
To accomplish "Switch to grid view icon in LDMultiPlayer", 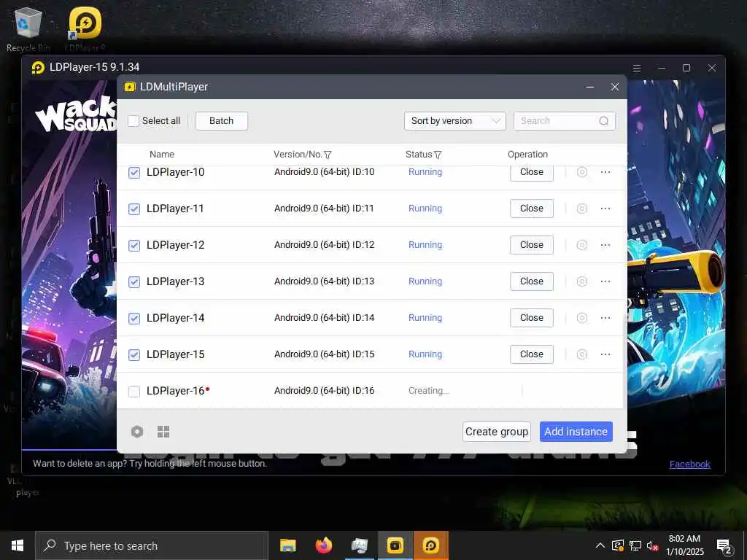I will [163, 432].
